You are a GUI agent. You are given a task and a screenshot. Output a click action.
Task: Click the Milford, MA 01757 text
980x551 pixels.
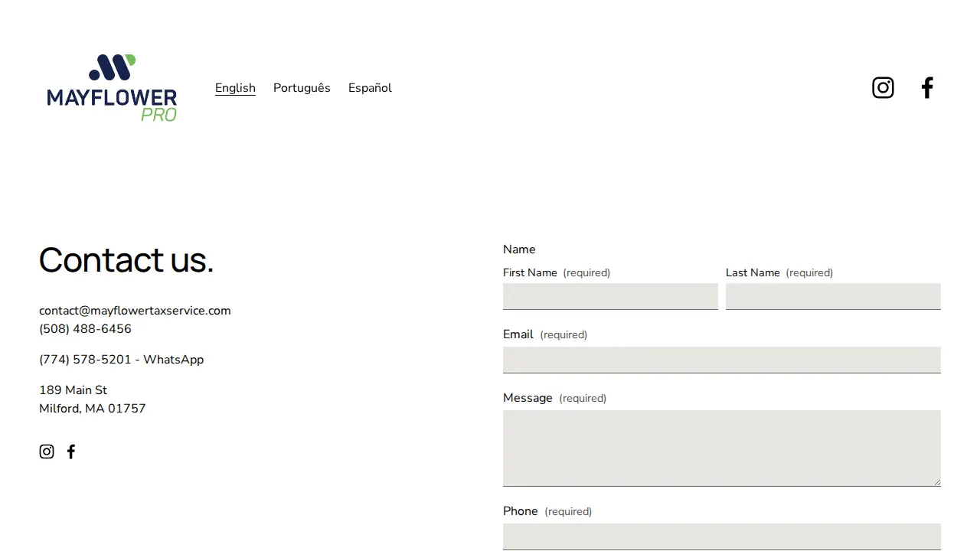click(x=92, y=409)
